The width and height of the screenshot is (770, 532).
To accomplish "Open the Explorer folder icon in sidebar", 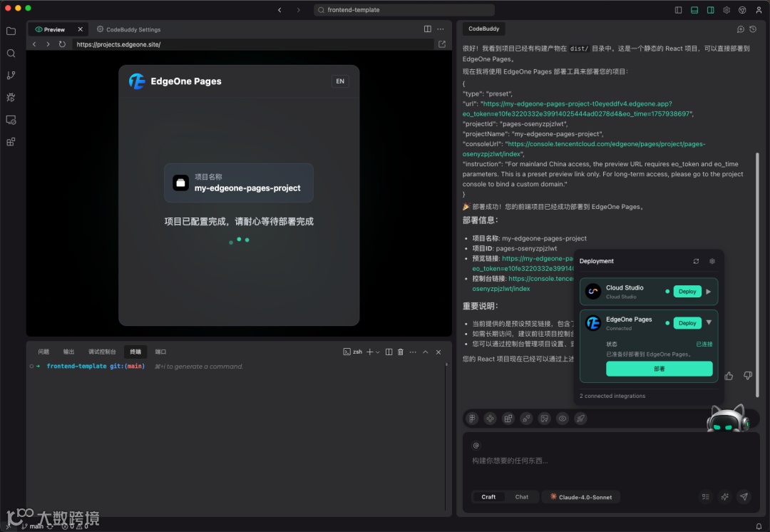I will tap(11, 31).
